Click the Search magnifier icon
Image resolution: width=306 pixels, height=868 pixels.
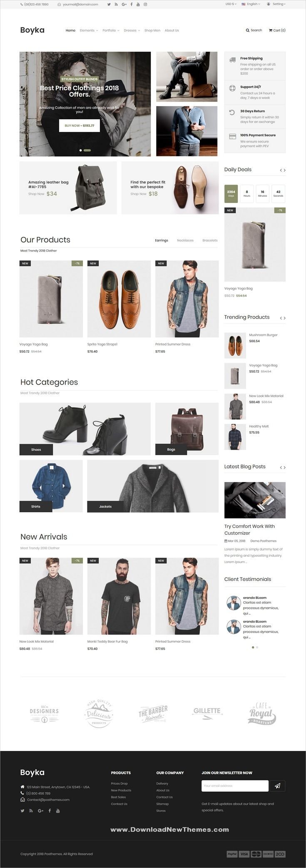[248, 30]
